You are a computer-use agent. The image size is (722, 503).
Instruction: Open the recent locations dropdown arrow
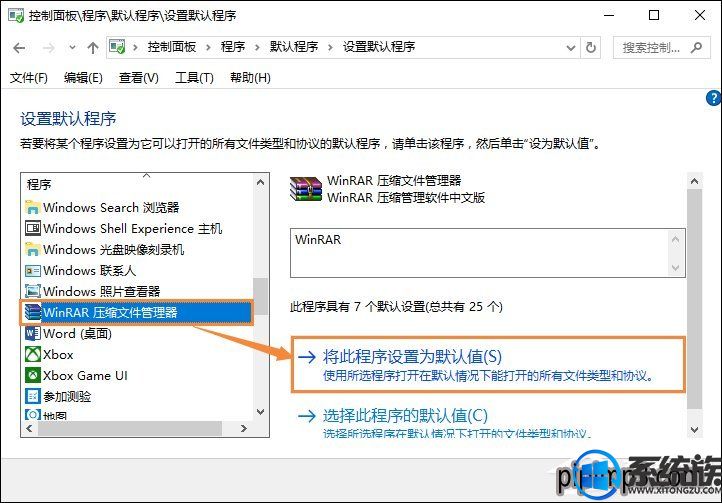[x=72, y=47]
